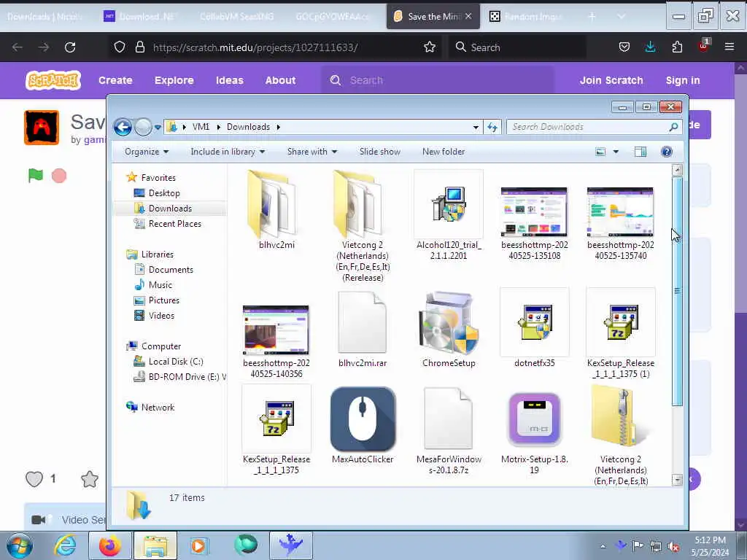
Task: Reload the Scratch page in Firefox
Action: point(70,47)
